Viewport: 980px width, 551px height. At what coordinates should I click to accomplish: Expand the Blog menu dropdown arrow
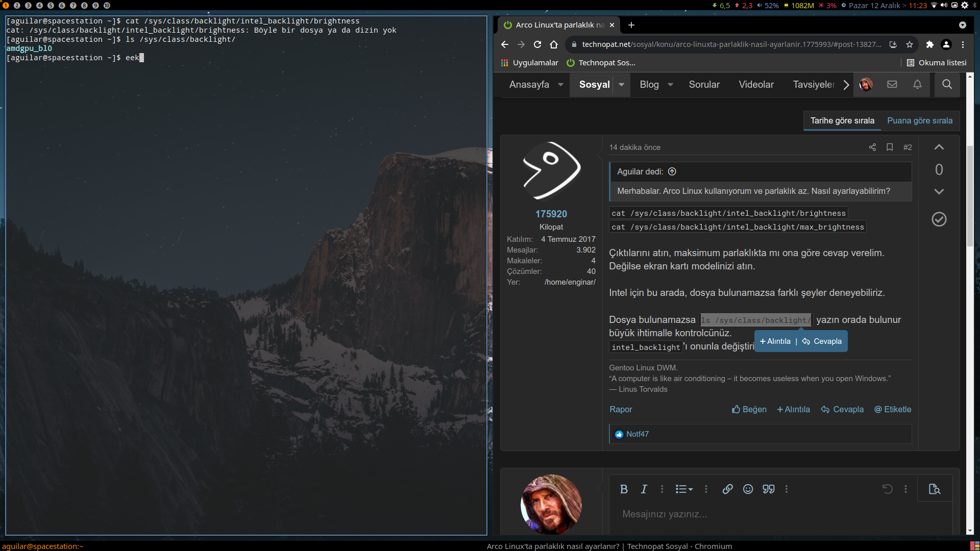pyautogui.click(x=670, y=85)
